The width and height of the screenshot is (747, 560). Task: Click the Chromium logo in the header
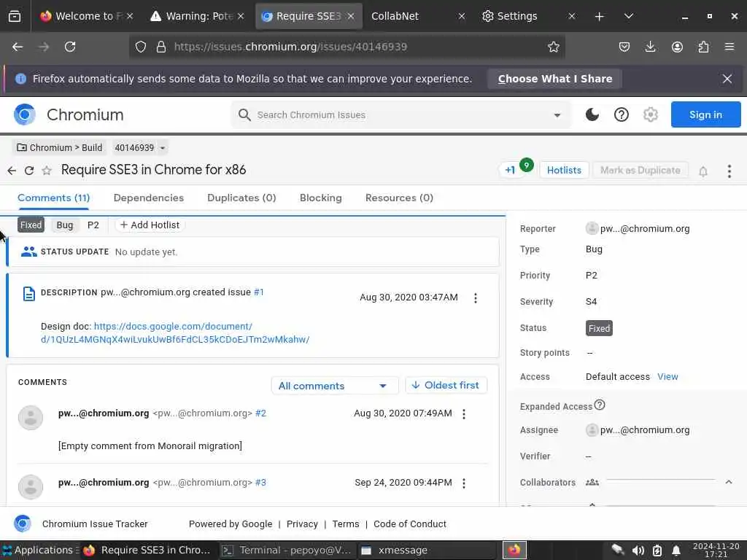(25, 114)
